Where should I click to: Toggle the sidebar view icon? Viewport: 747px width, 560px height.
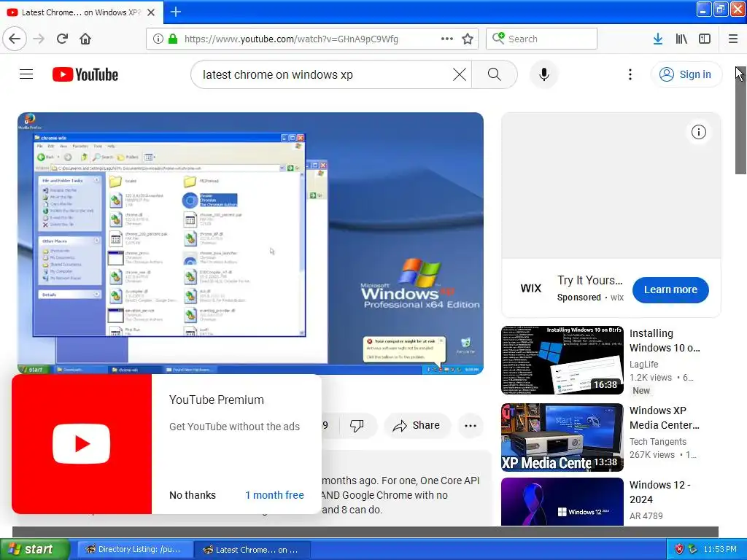[705, 39]
